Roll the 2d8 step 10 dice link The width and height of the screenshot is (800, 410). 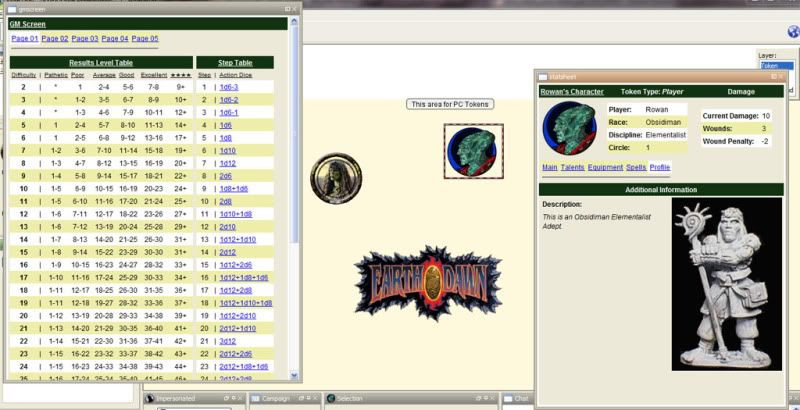pos(226,201)
